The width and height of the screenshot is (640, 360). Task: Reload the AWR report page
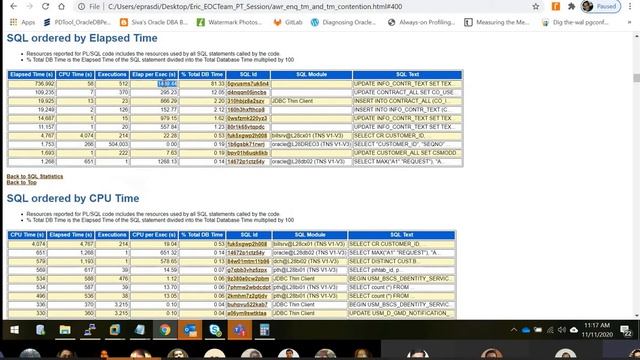click(x=45, y=6)
